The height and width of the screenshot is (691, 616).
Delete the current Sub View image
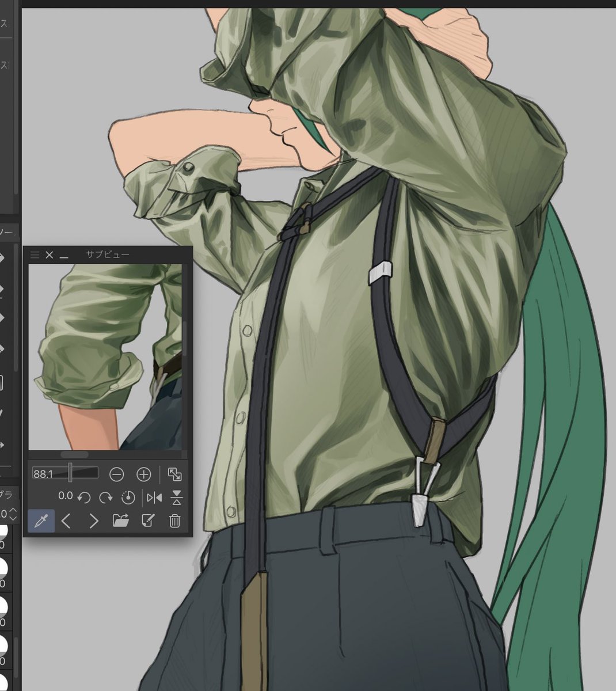(175, 521)
